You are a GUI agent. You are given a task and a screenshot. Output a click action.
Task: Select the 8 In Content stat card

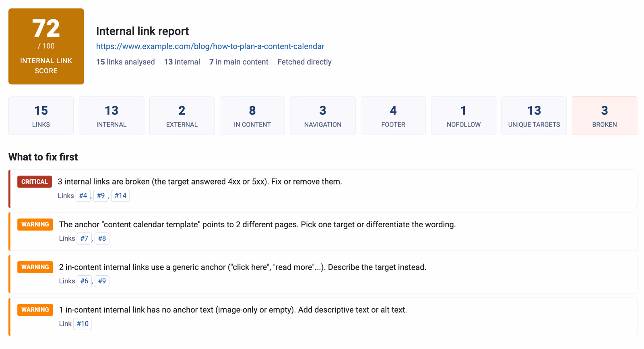coord(252,116)
